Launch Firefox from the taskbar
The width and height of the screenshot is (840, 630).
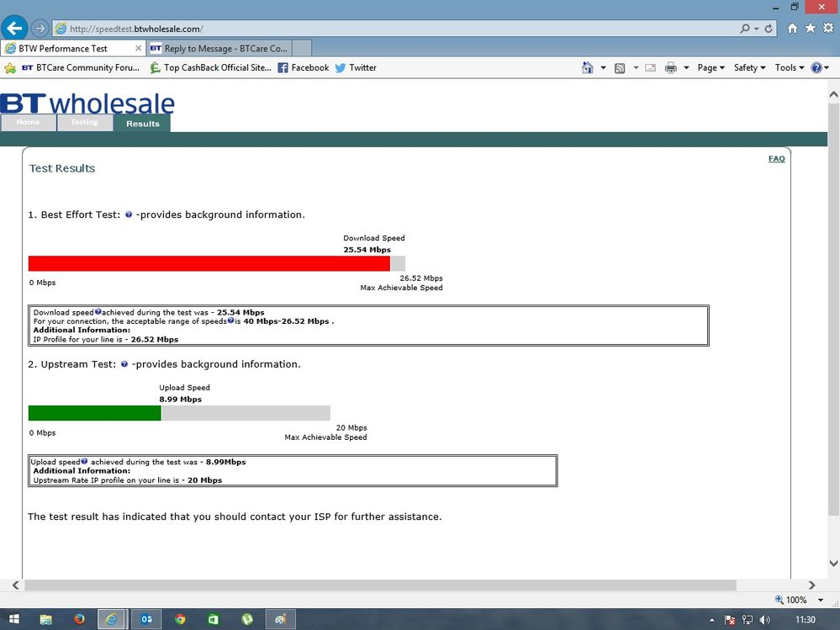[x=79, y=619]
